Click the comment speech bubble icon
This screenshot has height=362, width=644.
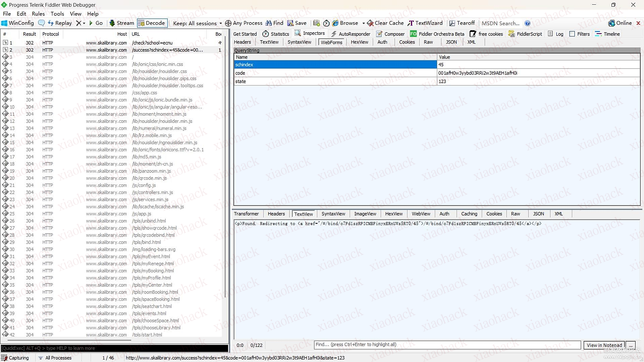42,23
